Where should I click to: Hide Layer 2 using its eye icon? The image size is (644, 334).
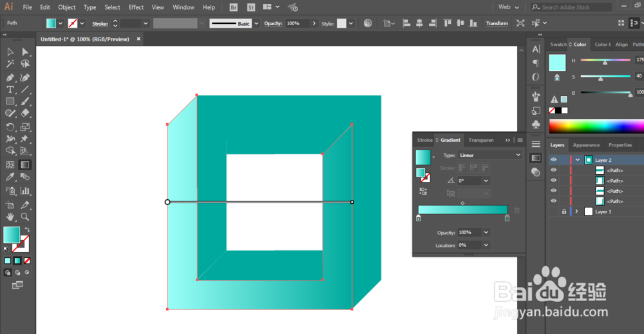point(554,160)
